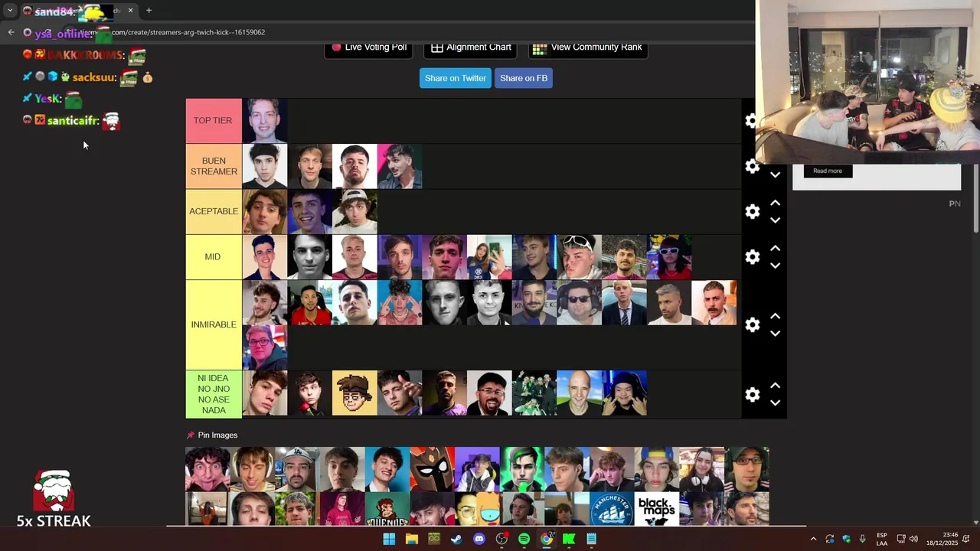Select first streamer image in ACEPTABLE row
The height and width of the screenshot is (551, 980).
[265, 211]
